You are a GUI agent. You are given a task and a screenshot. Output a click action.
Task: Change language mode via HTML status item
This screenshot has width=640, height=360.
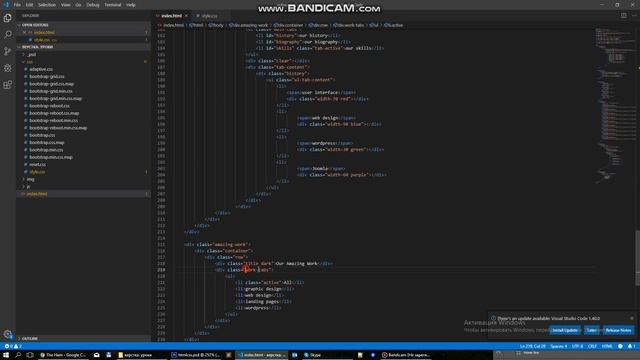point(607,346)
